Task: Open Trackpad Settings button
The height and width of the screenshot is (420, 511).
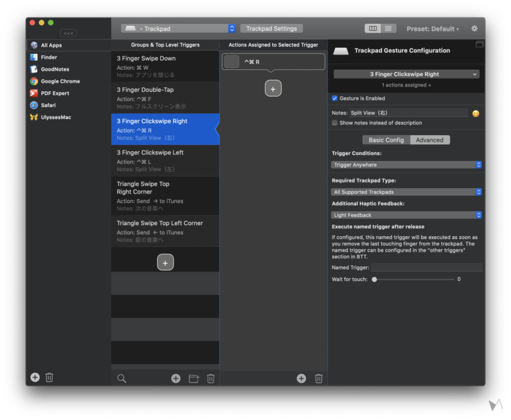Action: coord(271,29)
